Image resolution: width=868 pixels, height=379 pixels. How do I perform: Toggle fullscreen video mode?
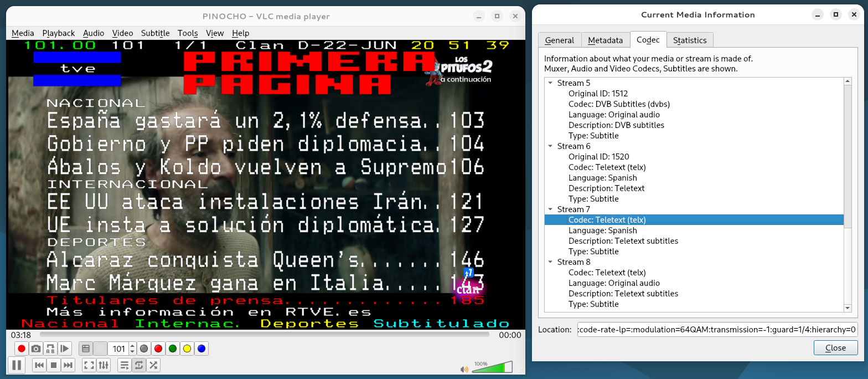tap(89, 365)
